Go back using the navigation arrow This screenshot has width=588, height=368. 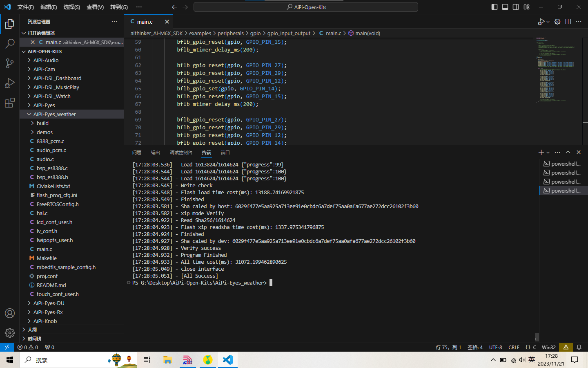tap(174, 7)
